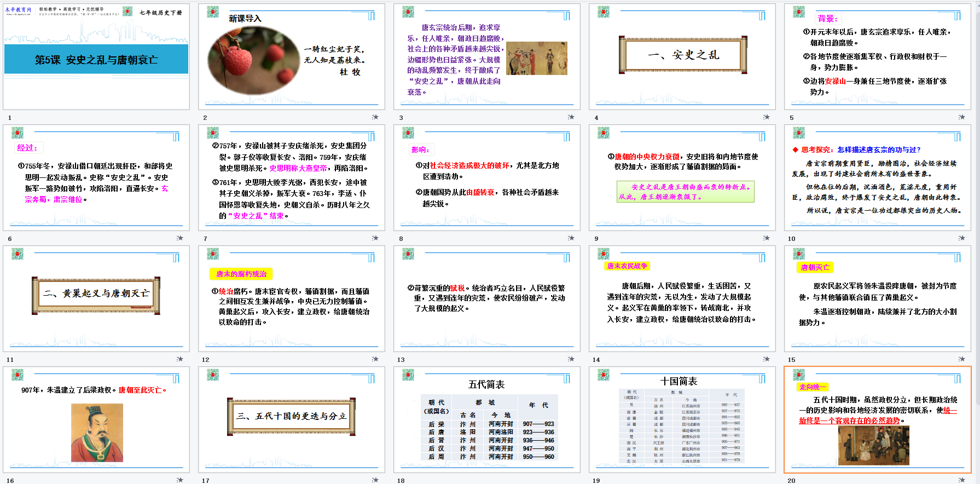
Task: Select the 三、五代十国的更迭与分立 slide
Action: coord(292,420)
